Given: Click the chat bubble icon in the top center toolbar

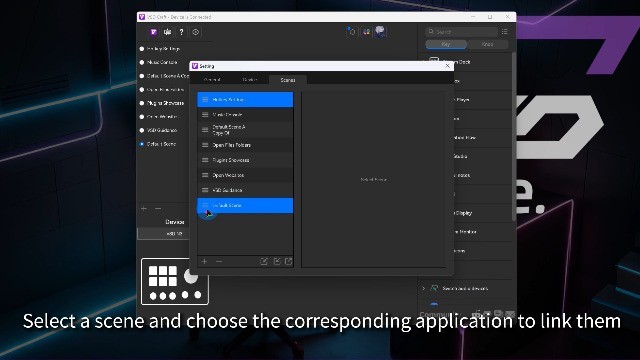Looking at the screenshot, I should (380, 31).
